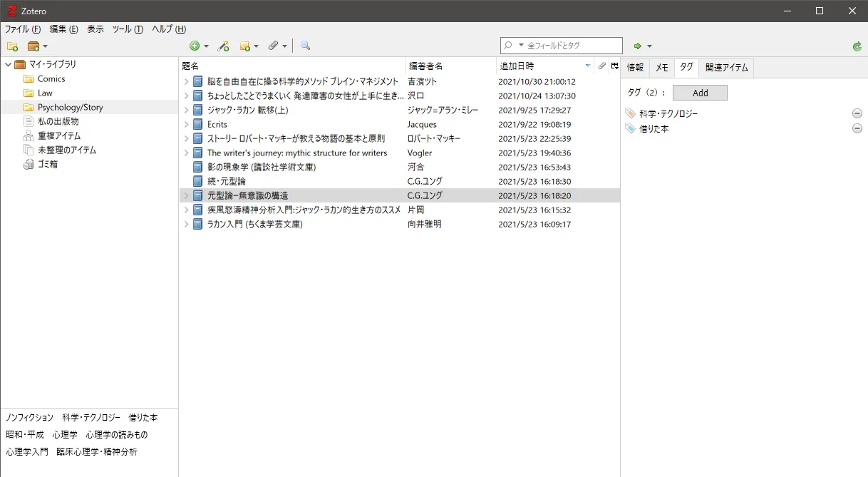The width and height of the screenshot is (868, 477).
Task: Open 重複アイテム in the library tree
Action: [59, 135]
